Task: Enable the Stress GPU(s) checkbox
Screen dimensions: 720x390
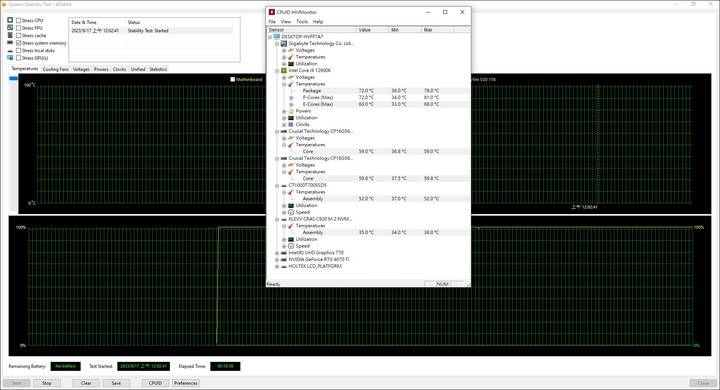Action: (x=18, y=58)
